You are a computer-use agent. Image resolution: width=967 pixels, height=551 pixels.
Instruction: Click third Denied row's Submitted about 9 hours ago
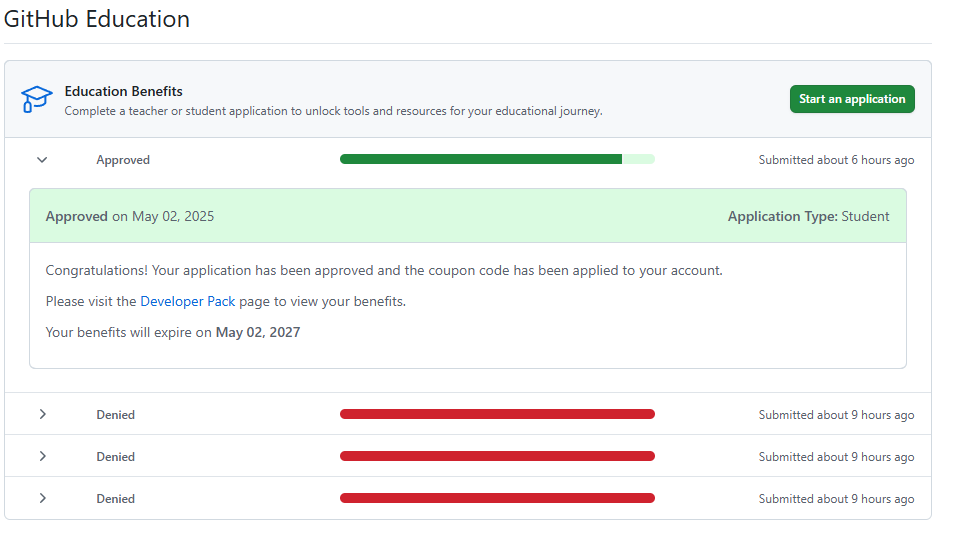click(x=836, y=499)
